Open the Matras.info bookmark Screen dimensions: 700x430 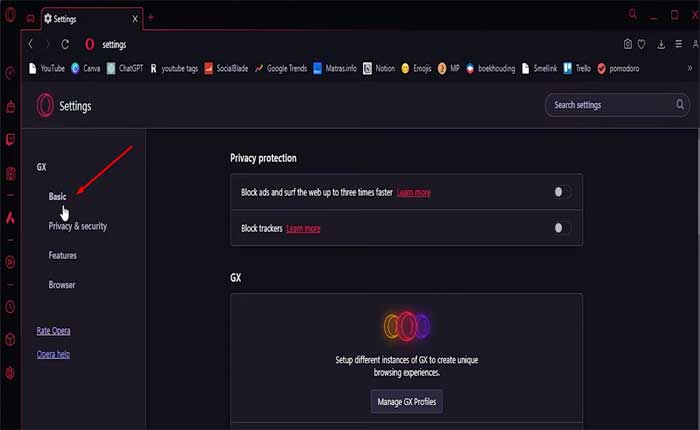(x=335, y=68)
